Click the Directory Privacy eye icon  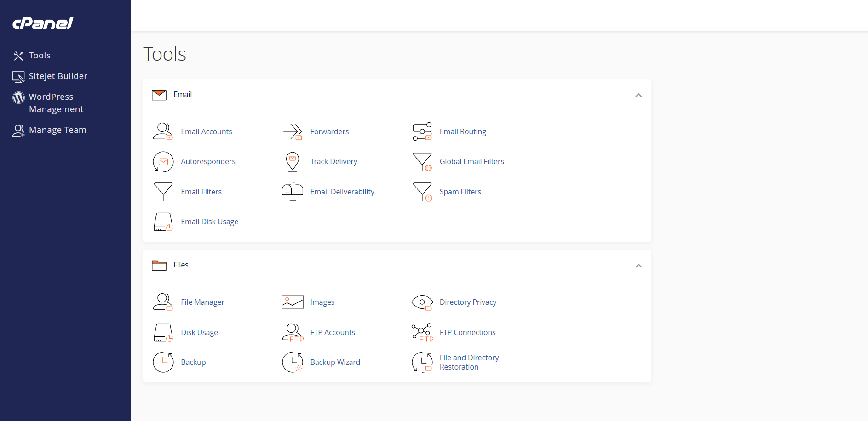(422, 302)
